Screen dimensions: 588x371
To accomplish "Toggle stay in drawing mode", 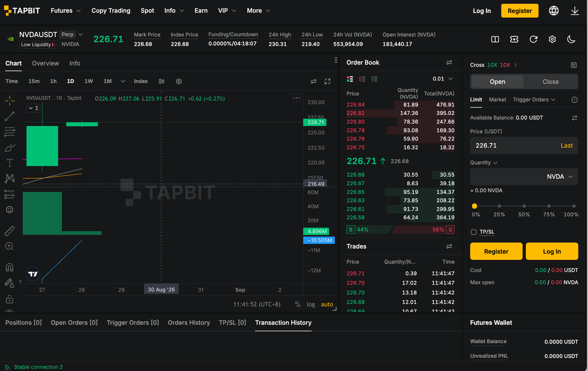I will pyautogui.click(x=9, y=283).
